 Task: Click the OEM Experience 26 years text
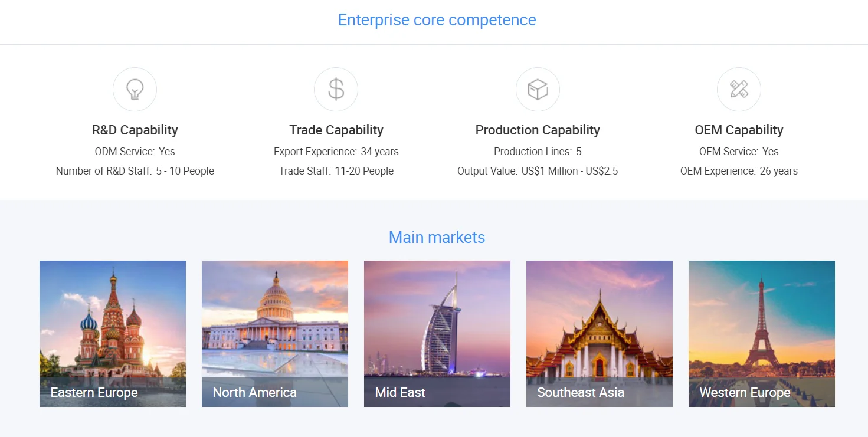tap(739, 171)
